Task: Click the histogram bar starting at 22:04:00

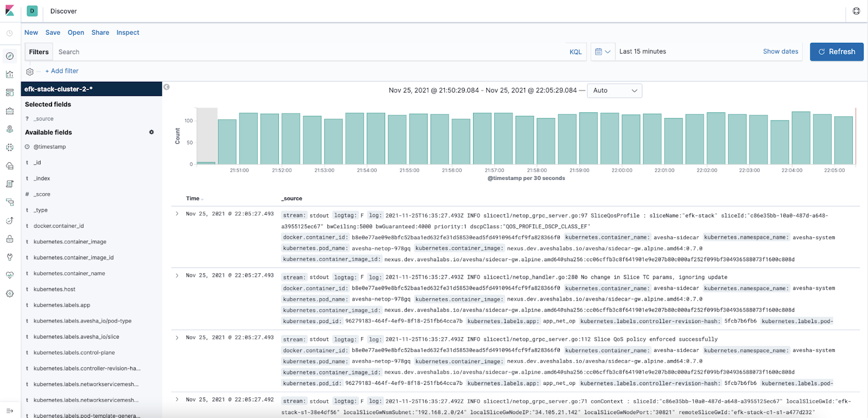Action: 801,138
